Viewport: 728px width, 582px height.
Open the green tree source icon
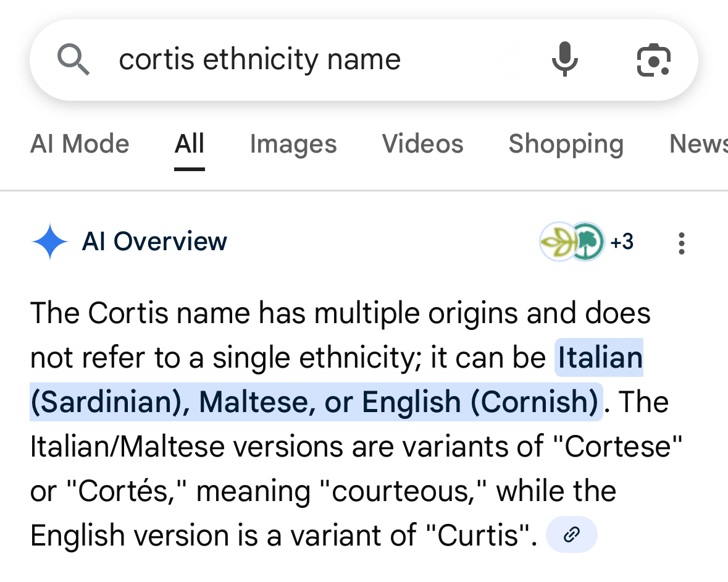587,242
